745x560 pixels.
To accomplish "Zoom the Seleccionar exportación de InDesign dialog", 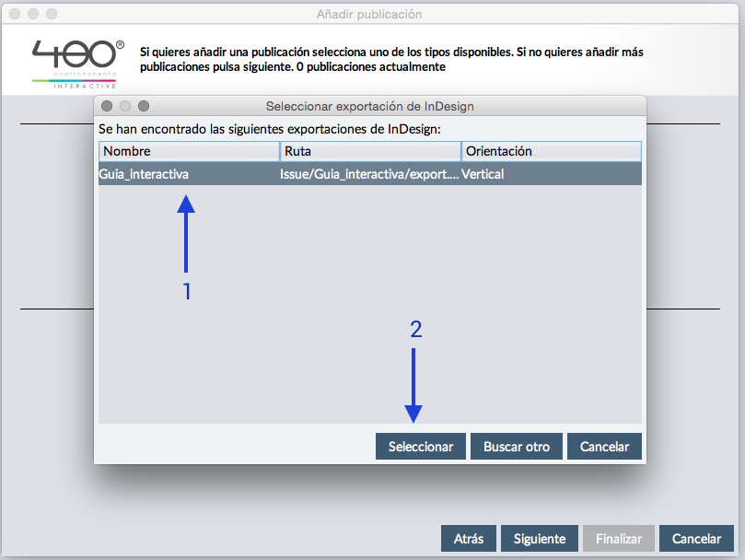I will pos(144,107).
